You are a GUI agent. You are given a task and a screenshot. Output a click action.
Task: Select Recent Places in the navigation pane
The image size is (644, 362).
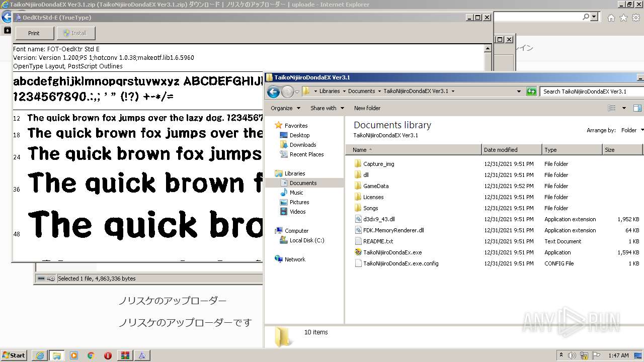(x=306, y=154)
